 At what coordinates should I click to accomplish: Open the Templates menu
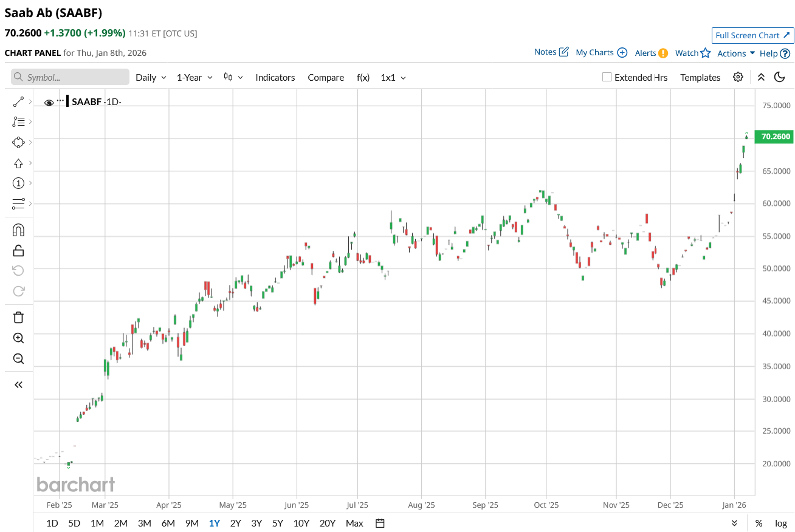(x=700, y=77)
